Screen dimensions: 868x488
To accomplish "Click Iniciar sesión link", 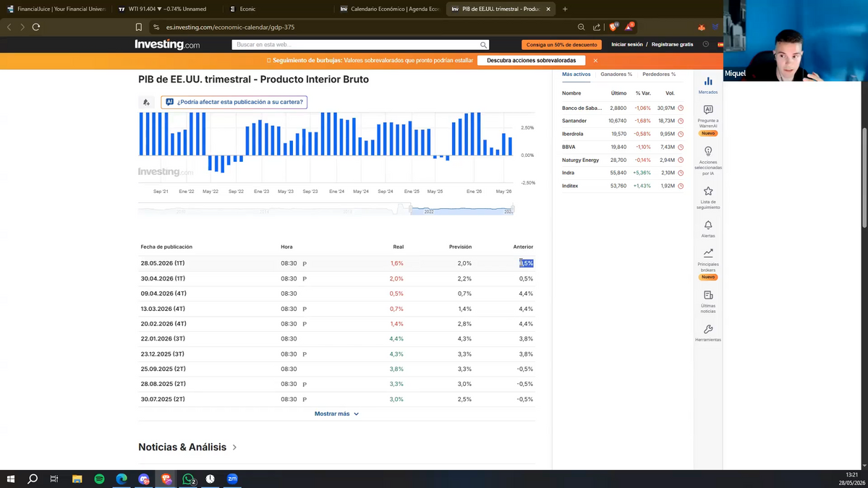I will [627, 45].
